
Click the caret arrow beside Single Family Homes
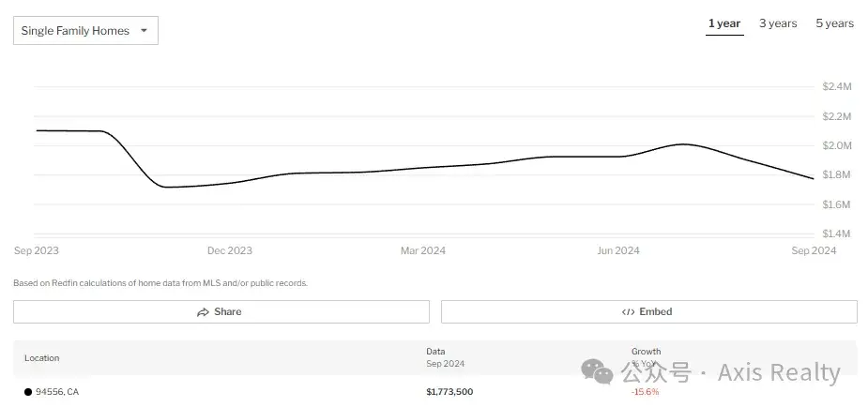(x=144, y=31)
